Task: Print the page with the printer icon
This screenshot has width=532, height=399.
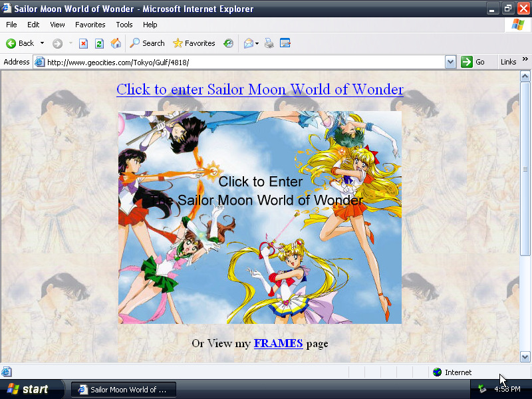Action: coord(269,43)
